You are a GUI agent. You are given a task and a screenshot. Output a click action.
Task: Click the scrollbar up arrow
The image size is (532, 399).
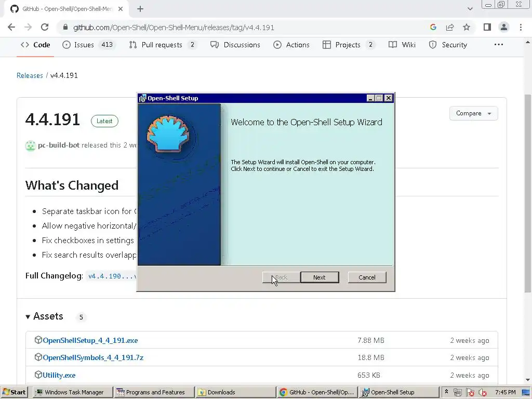pos(528,42)
